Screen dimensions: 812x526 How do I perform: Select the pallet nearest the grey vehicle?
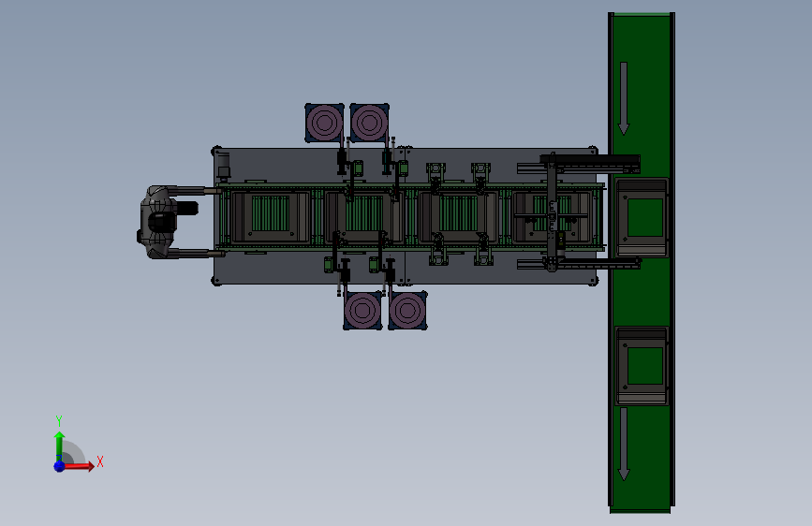tap(270, 216)
